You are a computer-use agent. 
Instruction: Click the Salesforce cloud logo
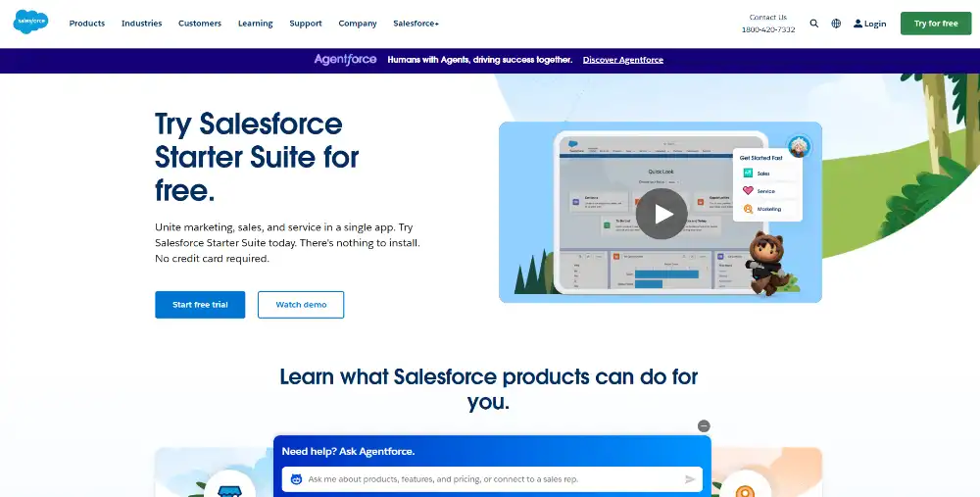coord(30,22)
